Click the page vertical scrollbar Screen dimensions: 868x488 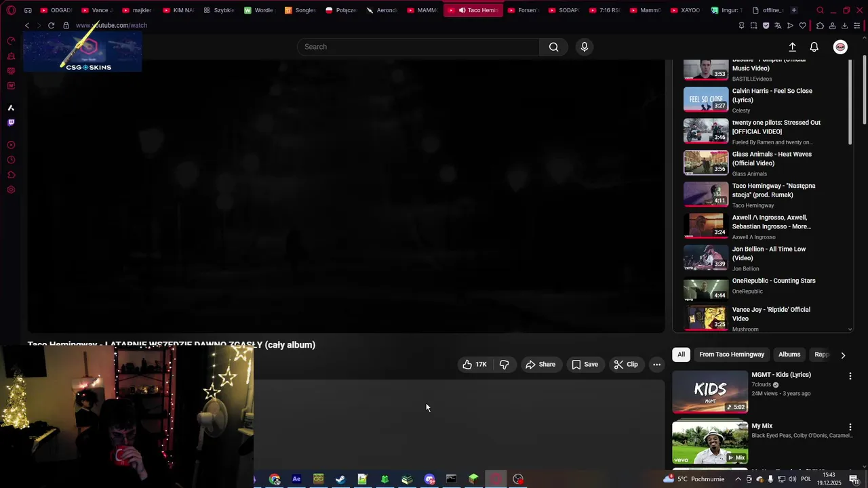[864, 88]
